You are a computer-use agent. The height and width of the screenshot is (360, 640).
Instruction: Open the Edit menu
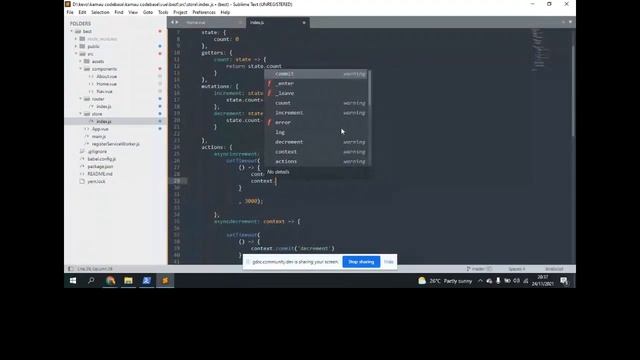[x=82, y=12]
